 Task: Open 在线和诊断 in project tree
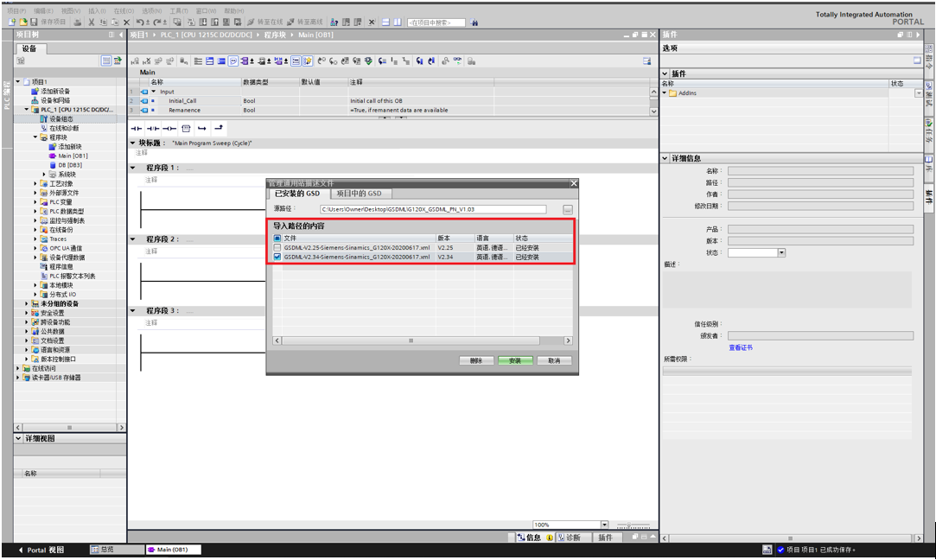pyautogui.click(x=63, y=129)
